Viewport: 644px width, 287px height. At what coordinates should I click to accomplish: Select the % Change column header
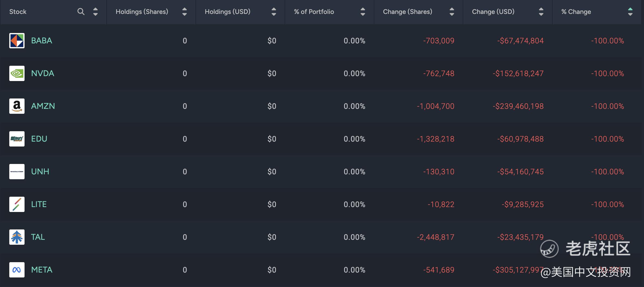coord(576,12)
